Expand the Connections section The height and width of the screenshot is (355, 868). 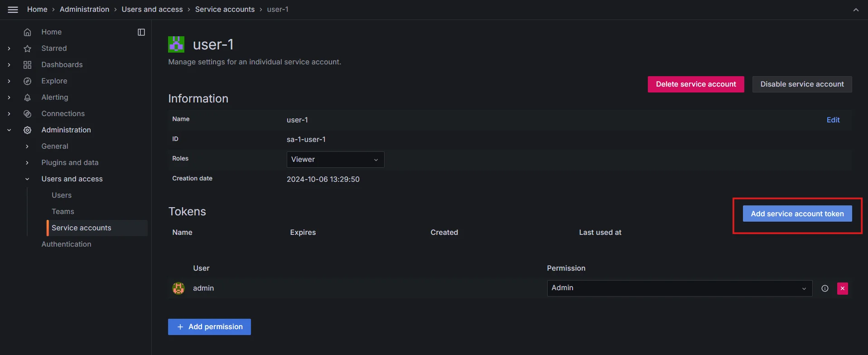point(9,114)
